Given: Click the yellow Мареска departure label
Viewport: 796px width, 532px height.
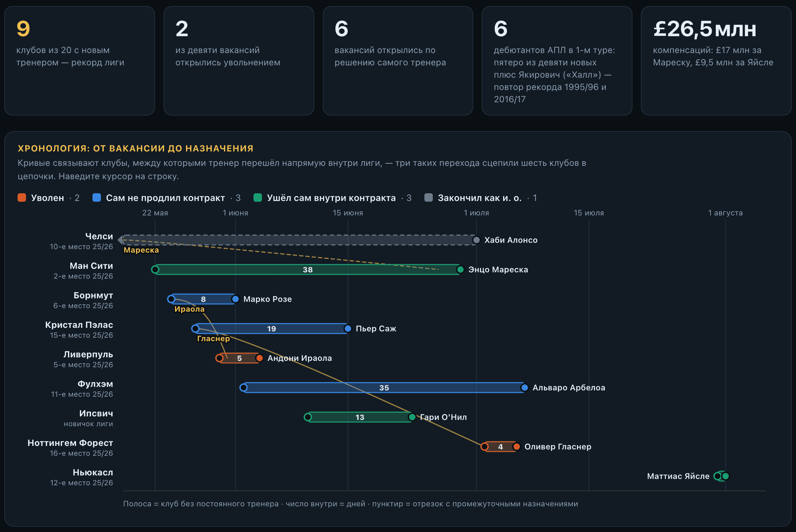Looking at the screenshot, I should coord(141,250).
